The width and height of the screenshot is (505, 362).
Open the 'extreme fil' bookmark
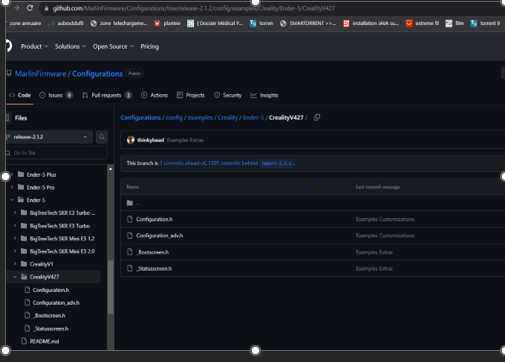[x=422, y=23]
